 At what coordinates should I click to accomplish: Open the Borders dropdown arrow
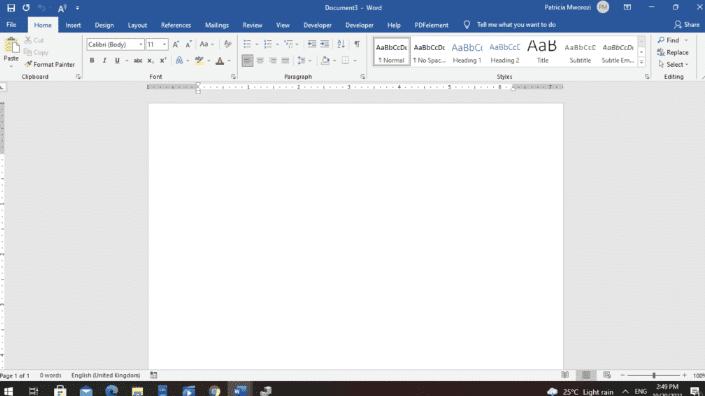pyautogui.click(x=355, y=61)
